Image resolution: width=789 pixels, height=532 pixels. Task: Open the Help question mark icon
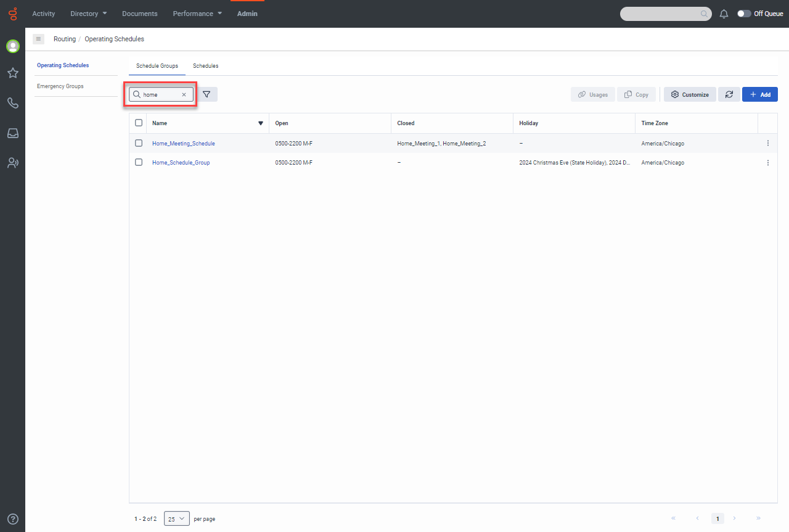[12, 519]
